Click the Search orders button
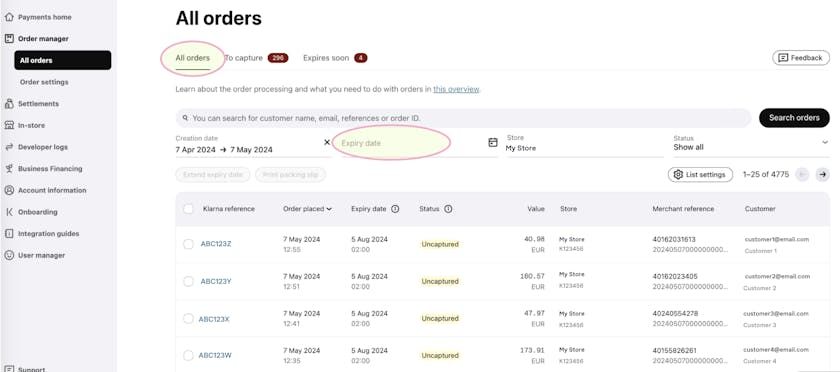The width and height of the screenshot is (840, 372). point(794,118)
